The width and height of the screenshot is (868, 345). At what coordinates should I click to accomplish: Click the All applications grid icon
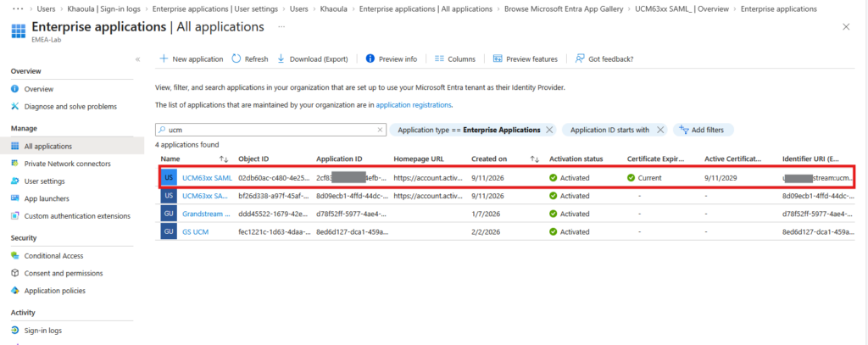(15, 146)
